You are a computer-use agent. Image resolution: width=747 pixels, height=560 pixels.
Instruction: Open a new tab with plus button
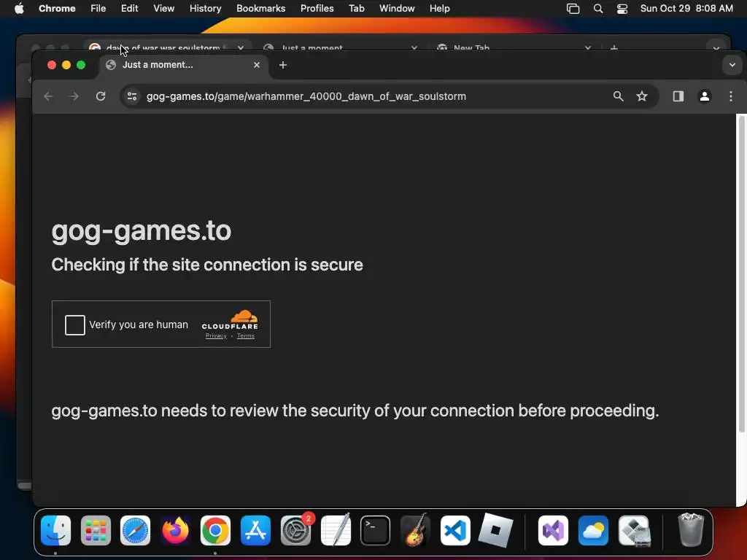tap(283, 65)
